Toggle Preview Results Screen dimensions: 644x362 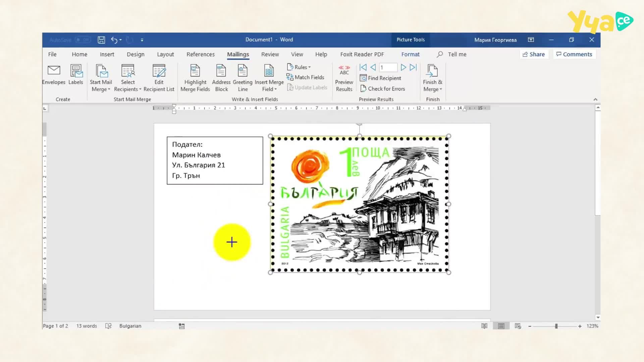tap(344, 78)
